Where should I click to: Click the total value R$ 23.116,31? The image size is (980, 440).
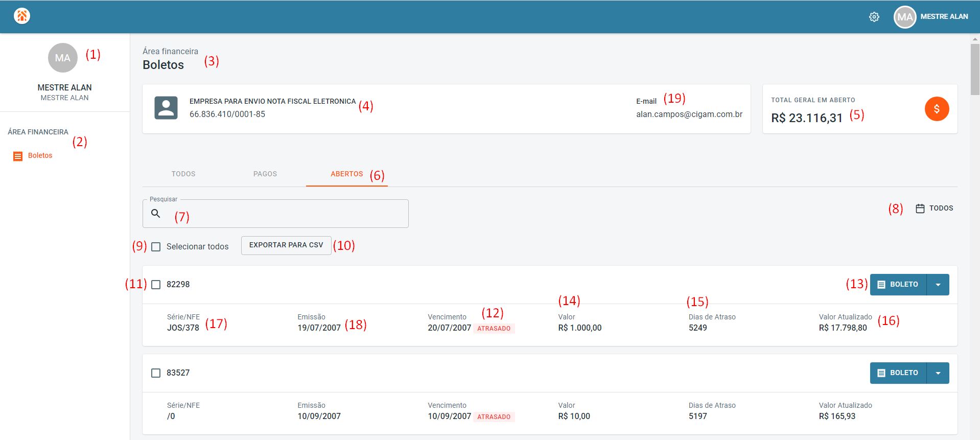807,118
